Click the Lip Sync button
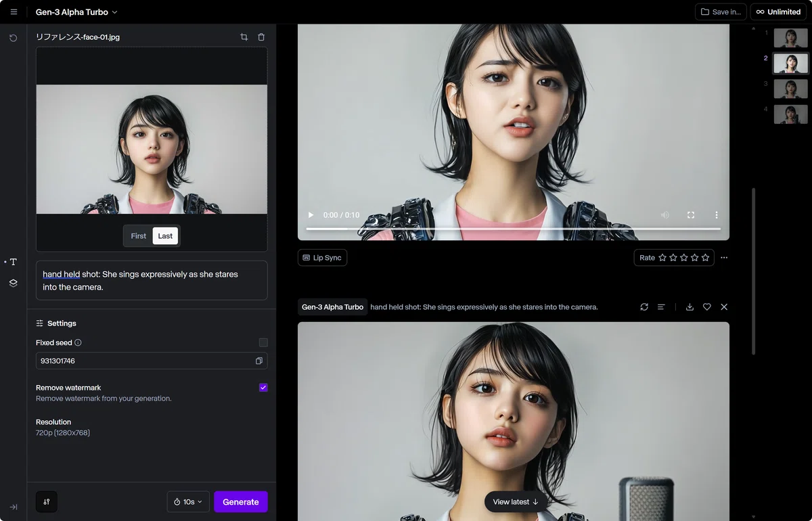 point(322,258)
